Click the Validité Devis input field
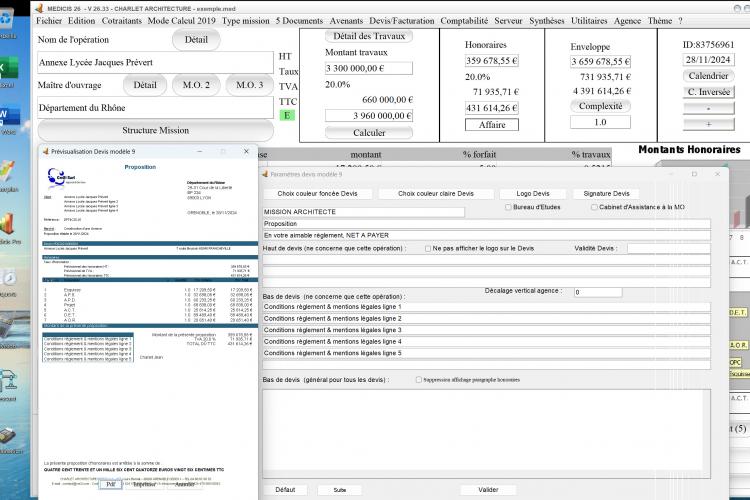The width and height of the screenshot is (750, 500). (x=668, y=248)
